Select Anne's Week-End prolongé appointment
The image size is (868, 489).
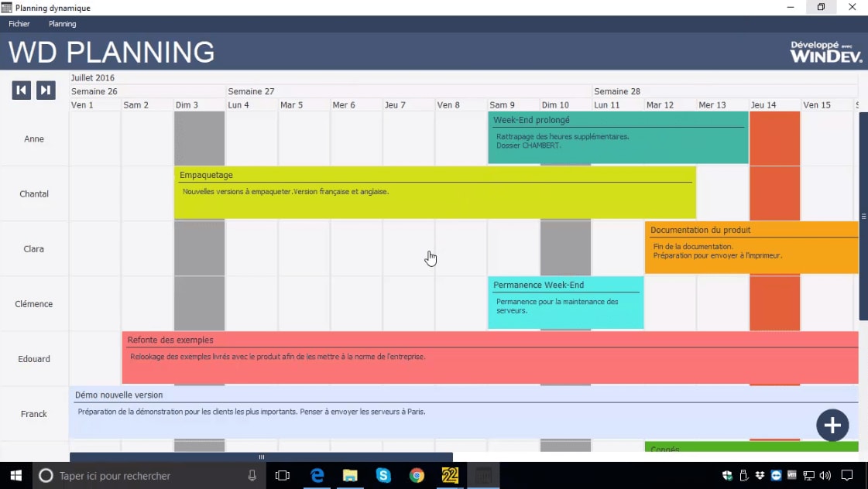pyautogui.click(x=617, y=138)
